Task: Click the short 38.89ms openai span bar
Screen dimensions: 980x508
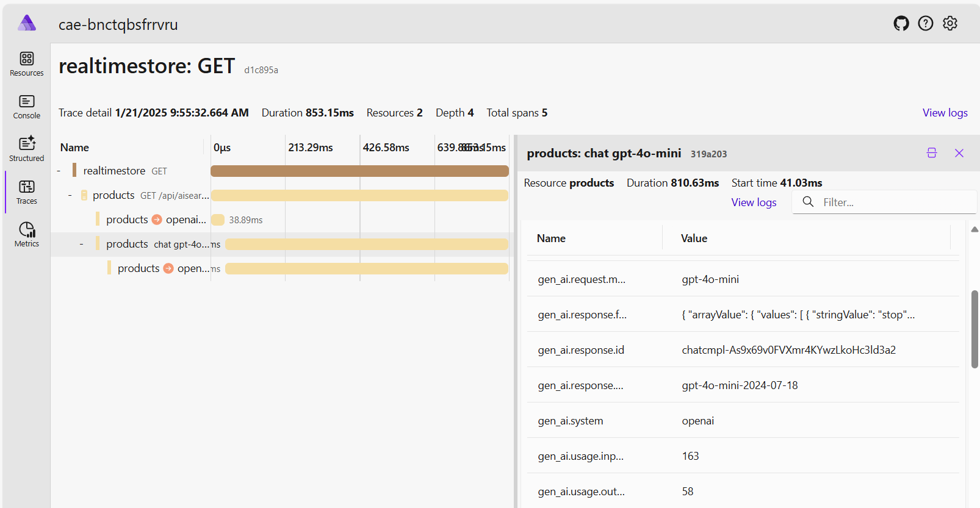Action: [x=218, y=220]
